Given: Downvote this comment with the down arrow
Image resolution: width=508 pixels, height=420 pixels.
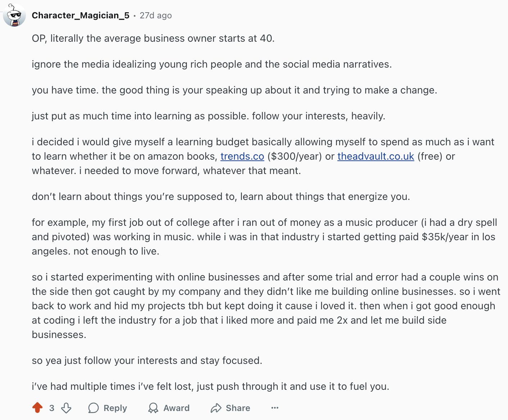Looking at the screenshot, I should 66,408.
